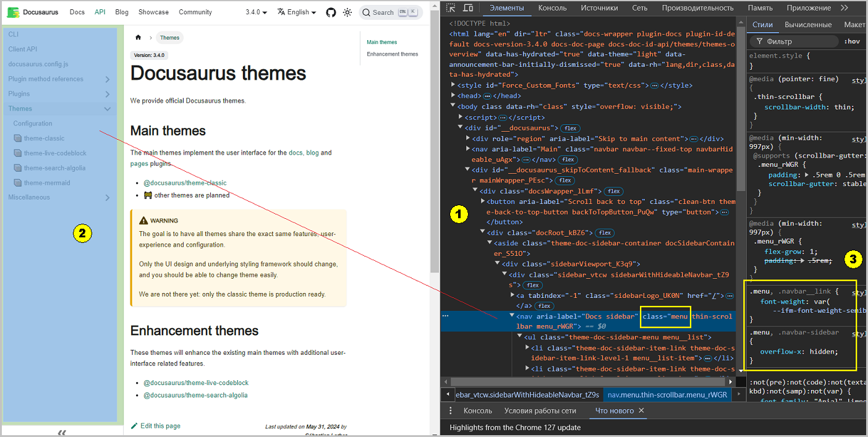Select nav.menu.thin-scrollbar.menu_rWGR breadcrumb
This screenshot has width=868, height=437.
tap(668, 394)
